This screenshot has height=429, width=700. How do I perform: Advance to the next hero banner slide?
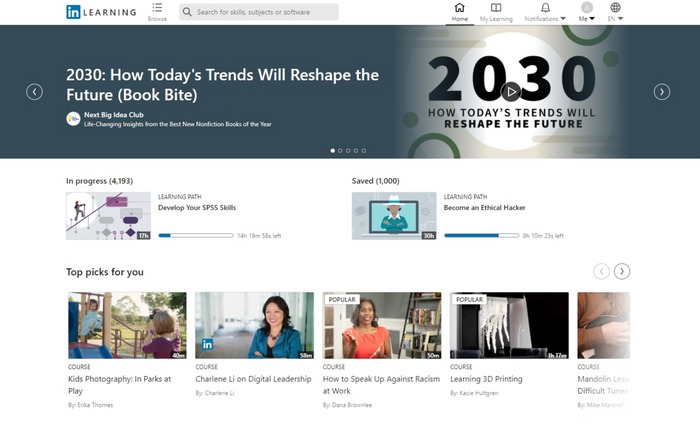tap(661, 92)
